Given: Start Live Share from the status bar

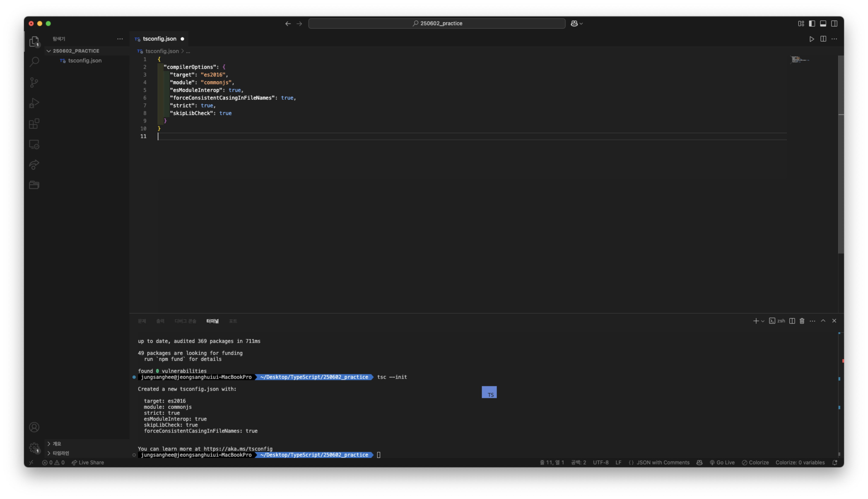Looking at the screenshot, I should [x=88, y=462].
